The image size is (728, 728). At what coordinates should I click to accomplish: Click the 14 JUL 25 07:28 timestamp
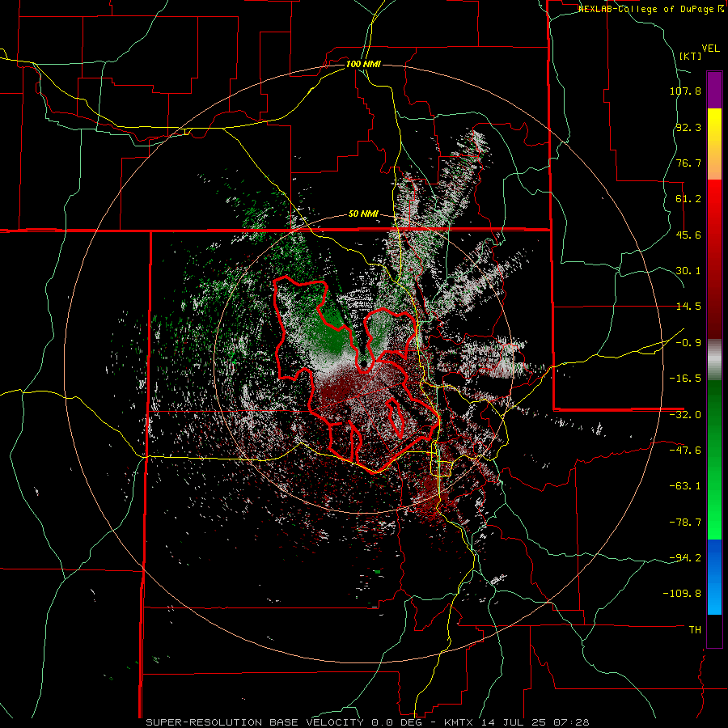(x=535, y=722)
